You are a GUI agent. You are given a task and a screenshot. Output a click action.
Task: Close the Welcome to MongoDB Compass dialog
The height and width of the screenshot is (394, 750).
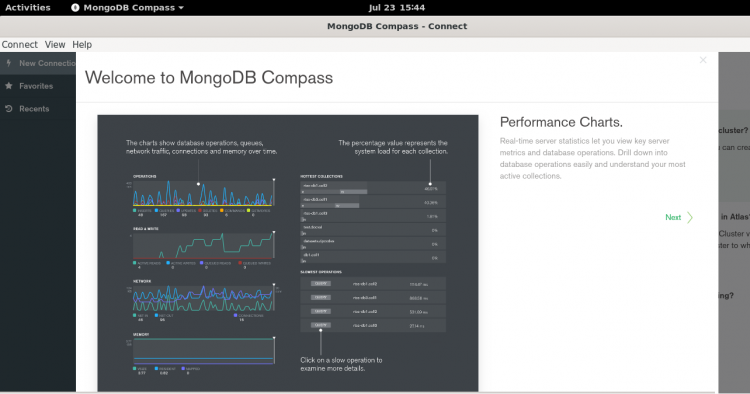click(x=703, y=60)
